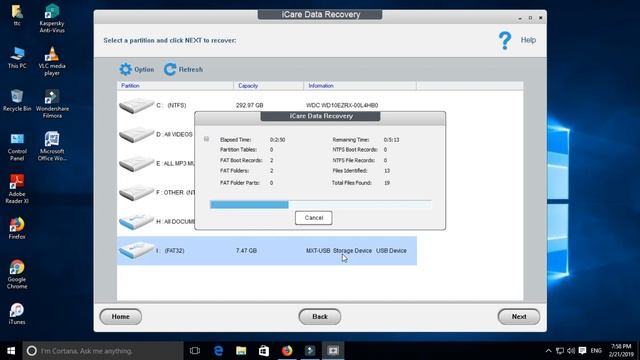This screenshot has width=640, height=360.
Task: Select the F: OTHER drive icon
Action: [136, 192]
